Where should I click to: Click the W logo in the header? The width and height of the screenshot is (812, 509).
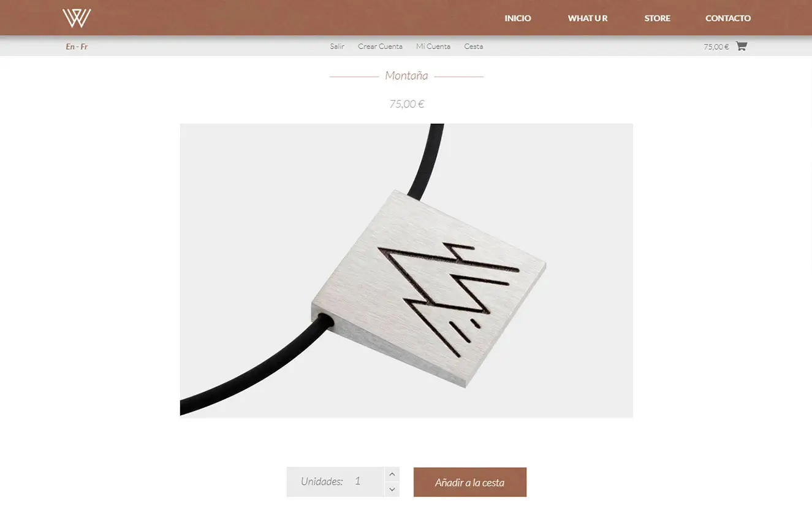pyautogui.click(x=77, y=18)
